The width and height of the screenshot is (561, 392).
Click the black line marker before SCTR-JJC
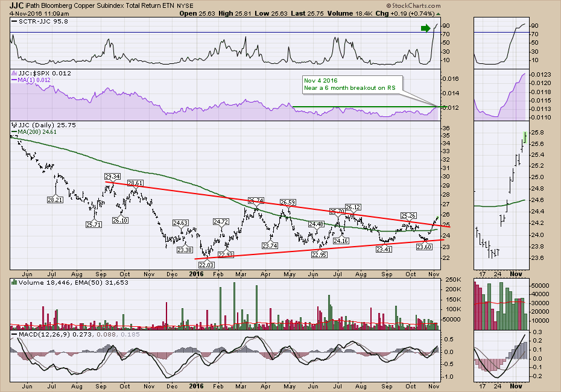14,22
